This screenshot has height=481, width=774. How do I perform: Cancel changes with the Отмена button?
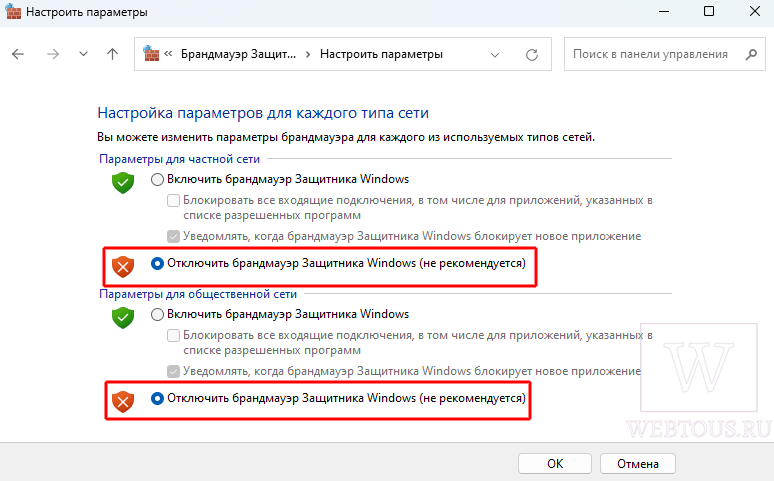click(638, 464)
